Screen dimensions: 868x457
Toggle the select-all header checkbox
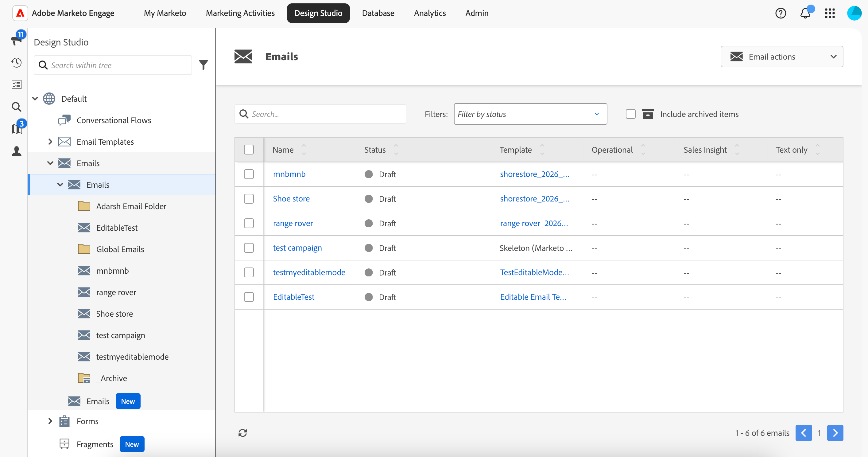click(x=249, y=150)
